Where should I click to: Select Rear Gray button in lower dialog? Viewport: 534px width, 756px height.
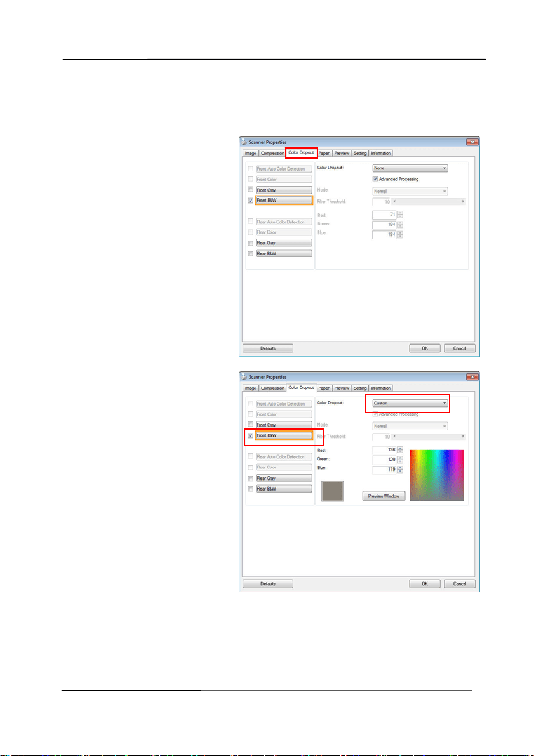(284, 478)
